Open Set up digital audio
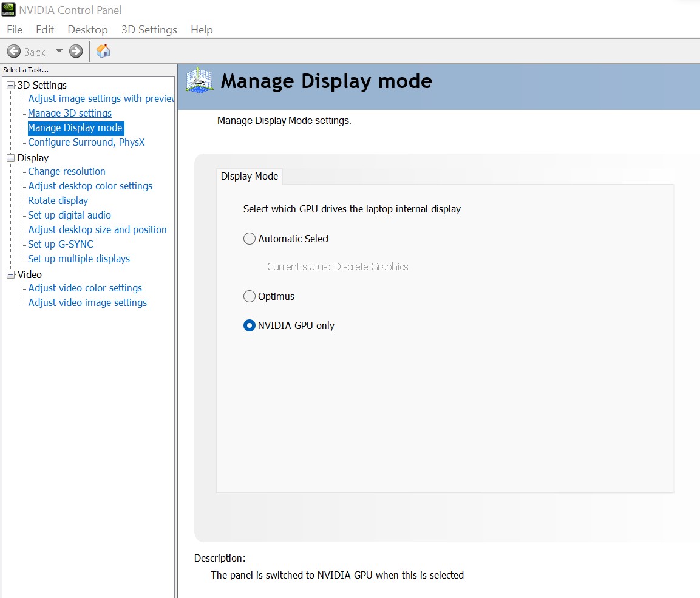This screenshot has width=700, height=598. (69, 215)
